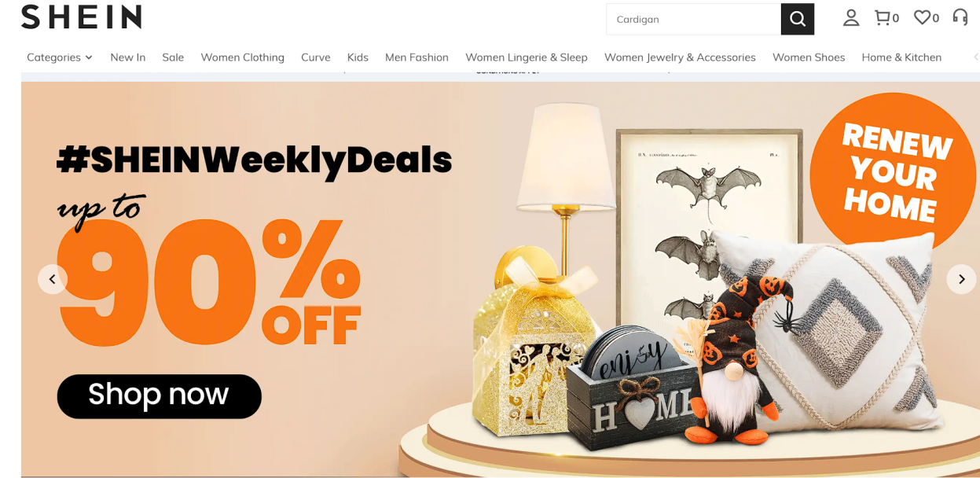The height and width of the screenshot is (478, 980).
Task: Click the search magnifier icon
Action: [x=797, y=19]
